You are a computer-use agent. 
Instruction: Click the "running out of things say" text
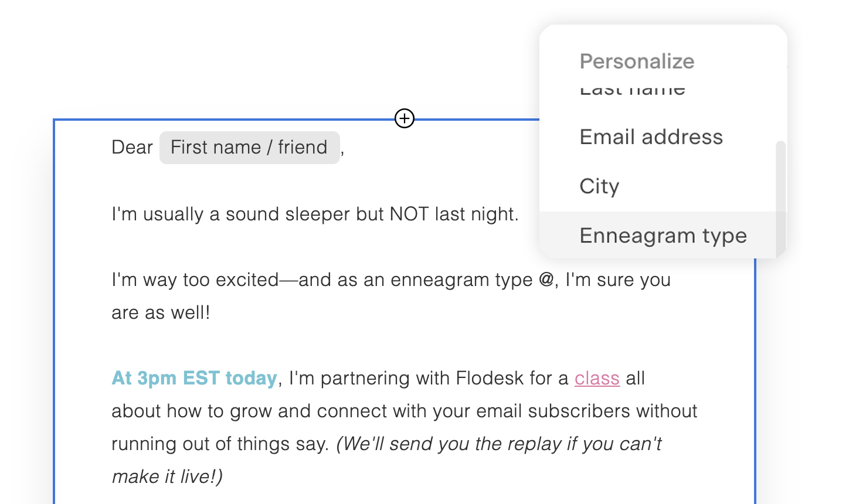click(x=220, y=444)
